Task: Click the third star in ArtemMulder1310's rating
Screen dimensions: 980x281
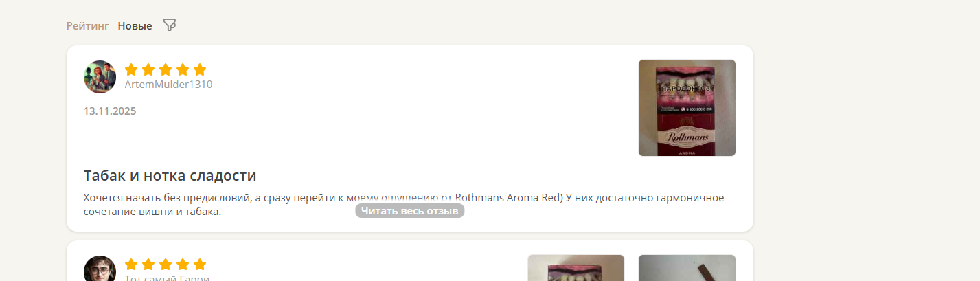Action: tap(166, 69)
